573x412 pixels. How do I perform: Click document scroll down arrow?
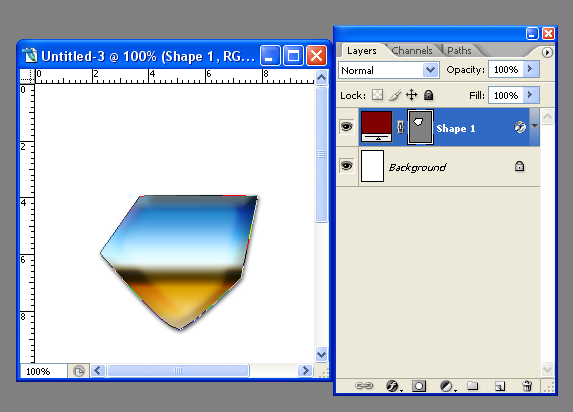click(x=321, y=355)
